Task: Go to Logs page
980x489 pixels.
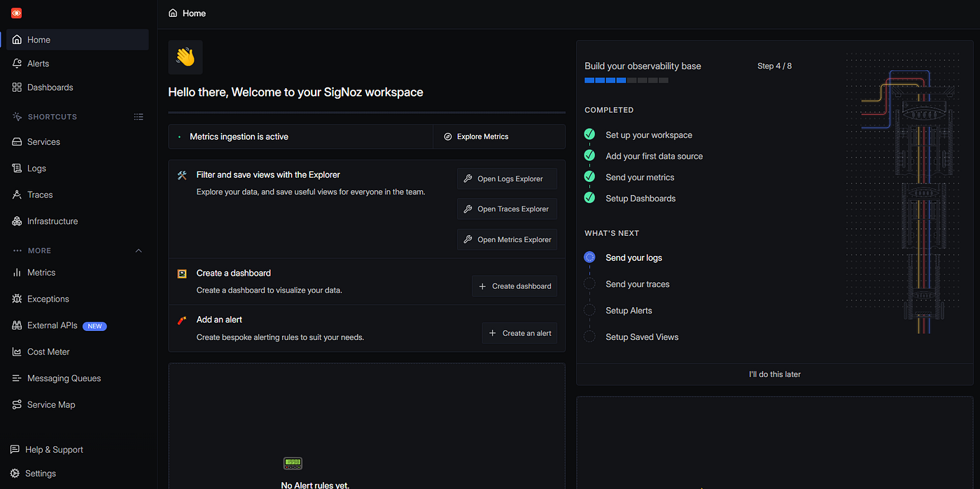Action: [78, 169]
